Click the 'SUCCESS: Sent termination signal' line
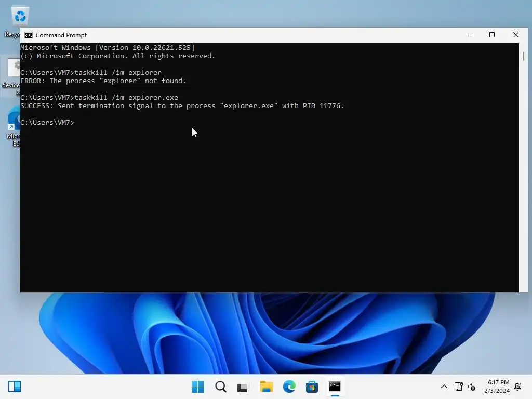The height and width of the screenshot is (399, 532). click(182, 106)
